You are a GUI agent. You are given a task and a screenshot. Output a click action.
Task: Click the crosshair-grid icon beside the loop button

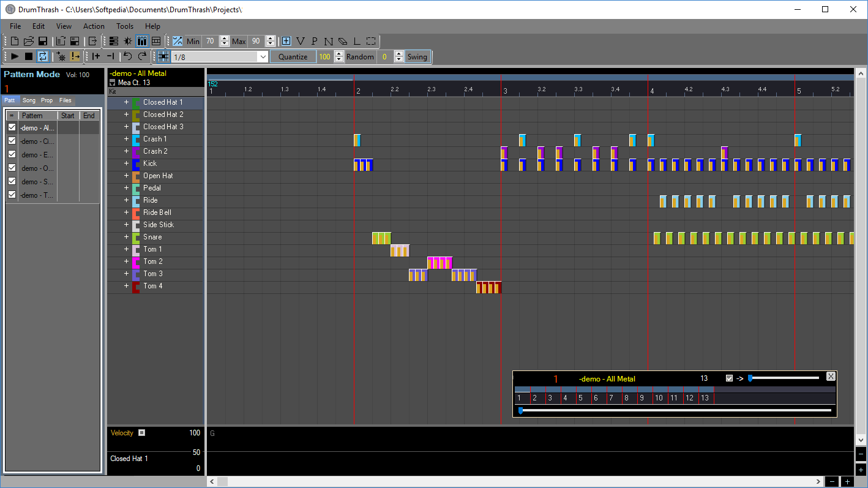(x=61, y=56)
